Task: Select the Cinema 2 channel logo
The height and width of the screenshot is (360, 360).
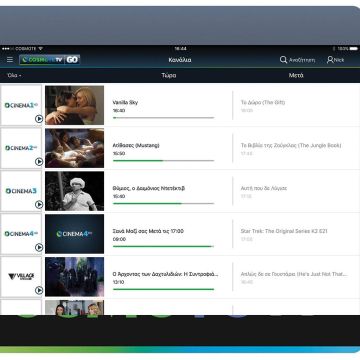Action: click(21, 148)
